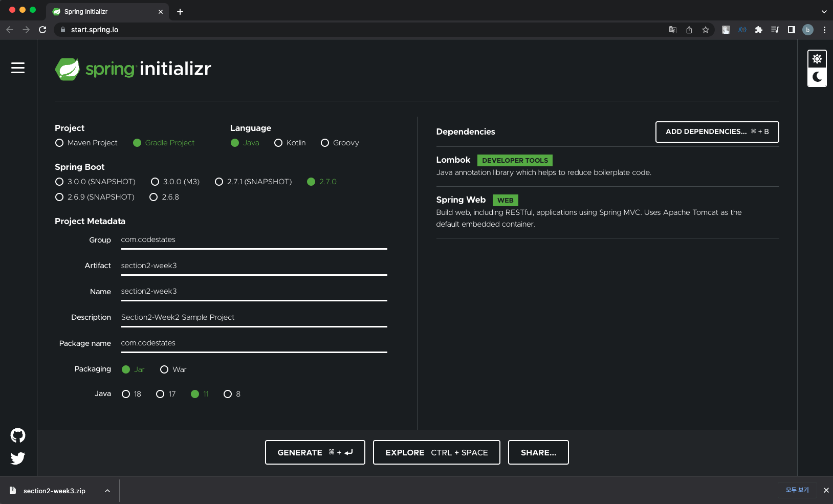
Task: Select Gradle Project radio option
Action: (x=164, y=143)
